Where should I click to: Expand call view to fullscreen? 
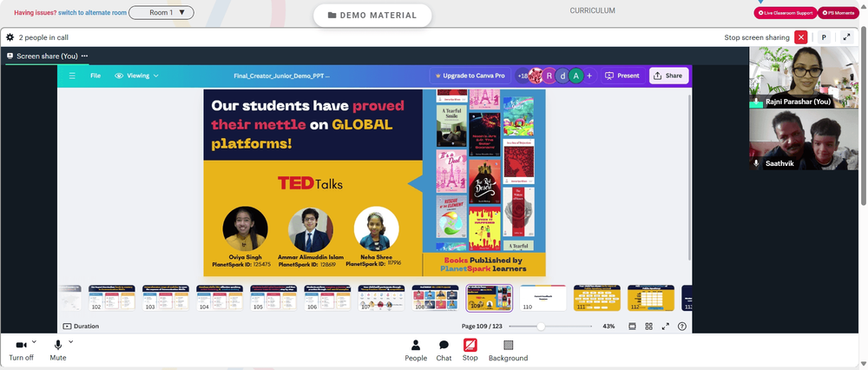(x=846, y=37)
